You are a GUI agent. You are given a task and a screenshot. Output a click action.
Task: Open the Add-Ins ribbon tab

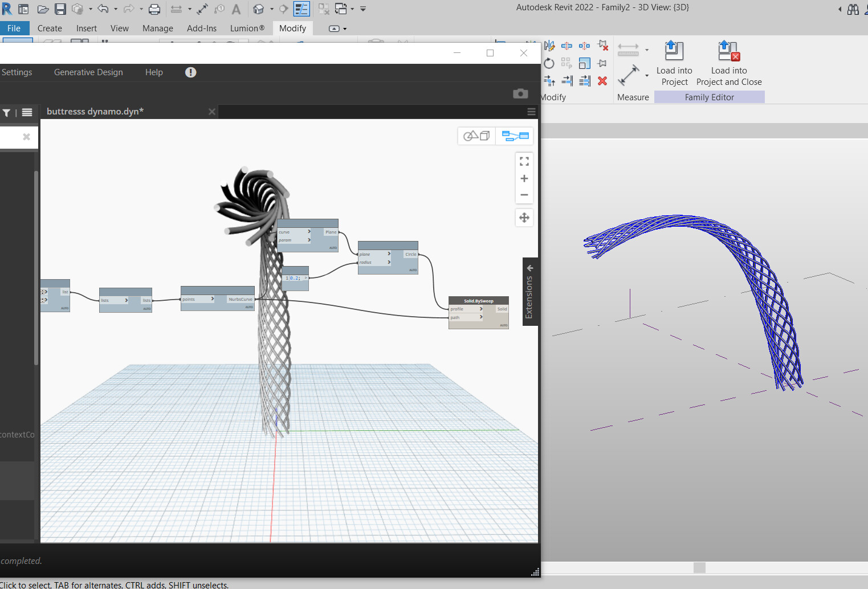[202, 28]
